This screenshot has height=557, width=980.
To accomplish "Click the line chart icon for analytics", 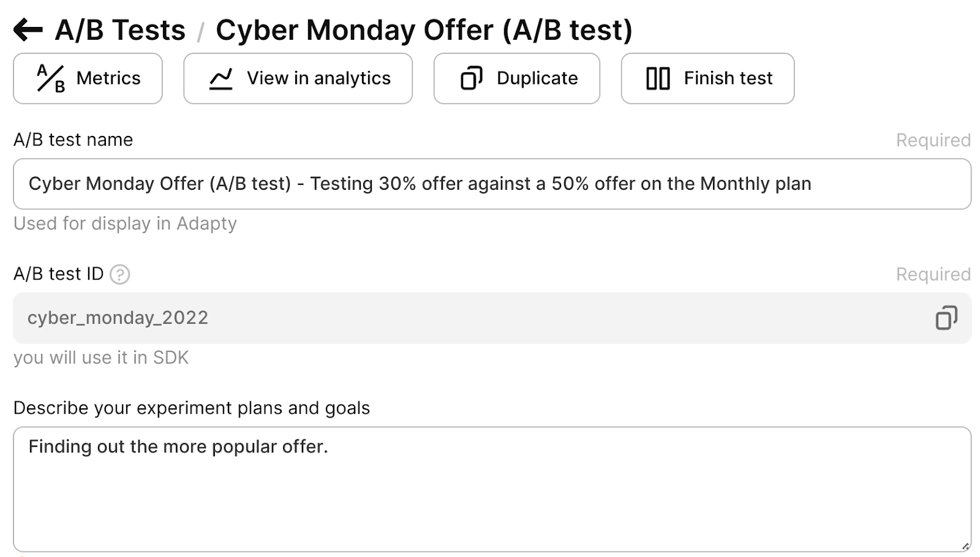I will coord(221,78).
